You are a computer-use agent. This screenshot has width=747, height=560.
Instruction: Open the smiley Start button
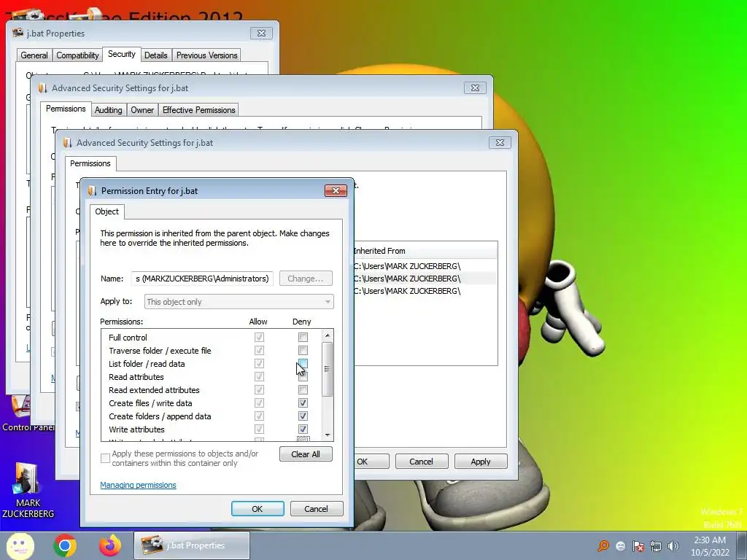pyautogui.click(x=20, y=545)
